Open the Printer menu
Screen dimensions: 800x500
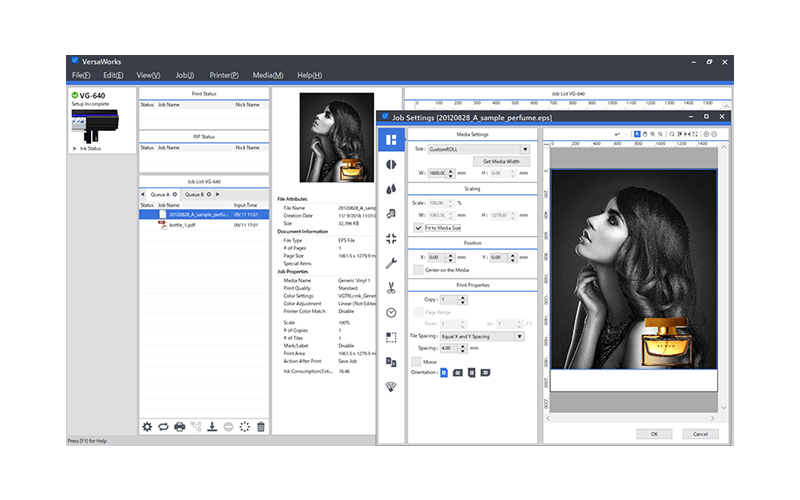click(x=223, y=75)
